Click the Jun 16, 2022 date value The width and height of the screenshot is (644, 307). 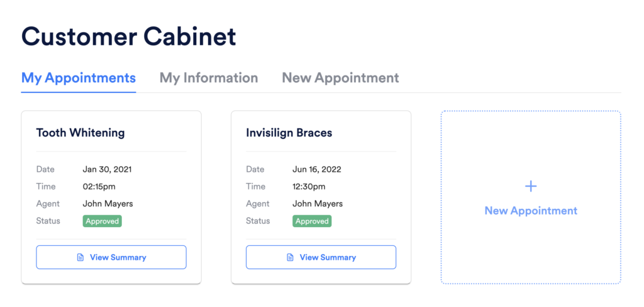click(x=317, y=169)
